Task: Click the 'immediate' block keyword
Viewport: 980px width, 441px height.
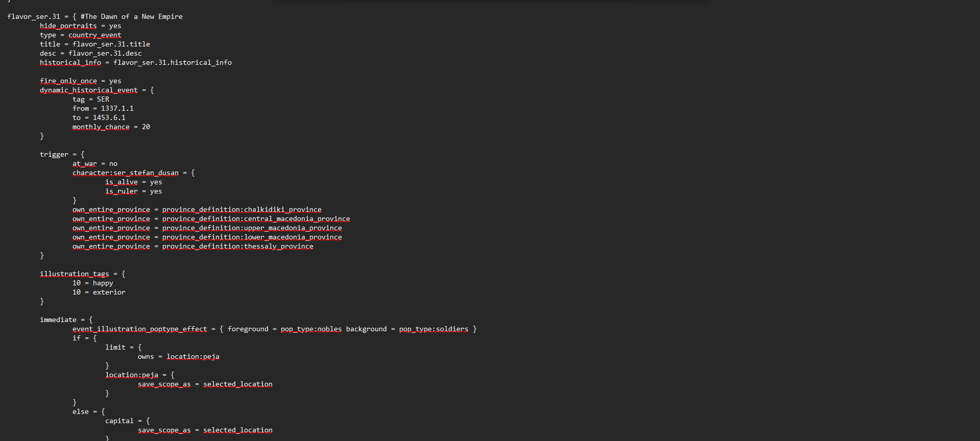Action: pyautogui.click(x=58, y=320)
